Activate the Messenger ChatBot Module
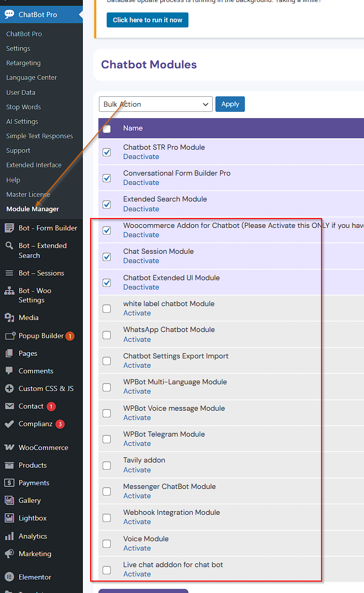This screenshot has height=593, width=364. click(x=137, y=496)
